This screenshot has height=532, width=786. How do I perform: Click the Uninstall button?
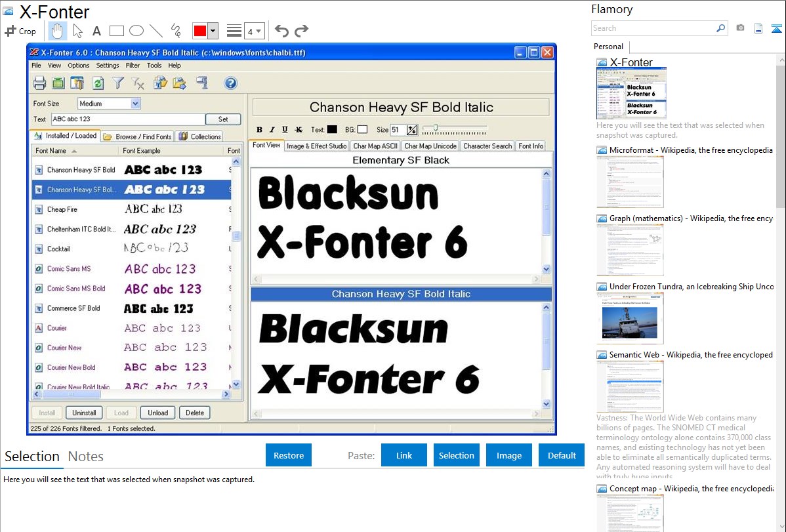pyautogui.click(x=84, y=413)
